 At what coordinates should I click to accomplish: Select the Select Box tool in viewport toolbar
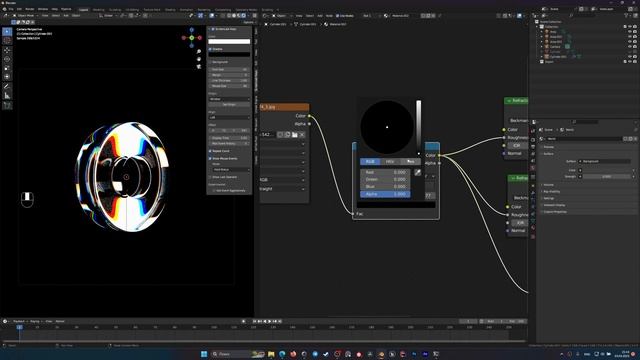(7, 31)
